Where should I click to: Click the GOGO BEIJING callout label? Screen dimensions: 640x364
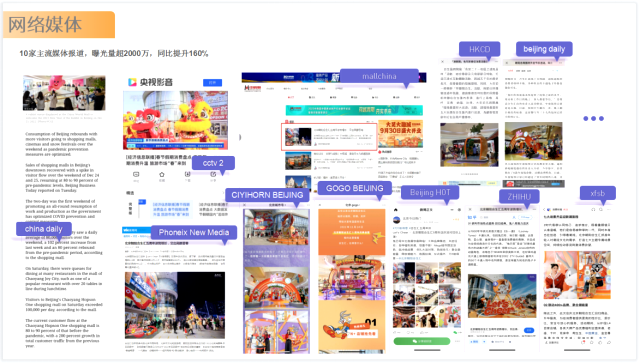tap(354, 188)
